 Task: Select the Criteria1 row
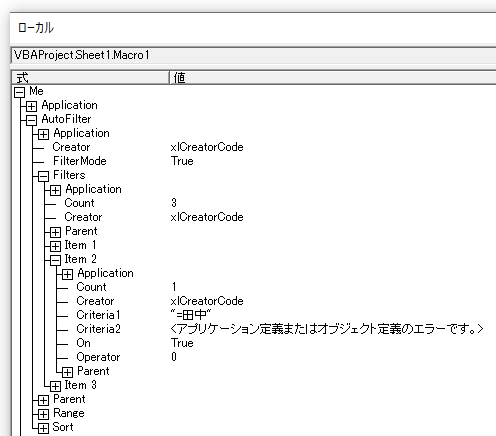(x=253, y=315)
